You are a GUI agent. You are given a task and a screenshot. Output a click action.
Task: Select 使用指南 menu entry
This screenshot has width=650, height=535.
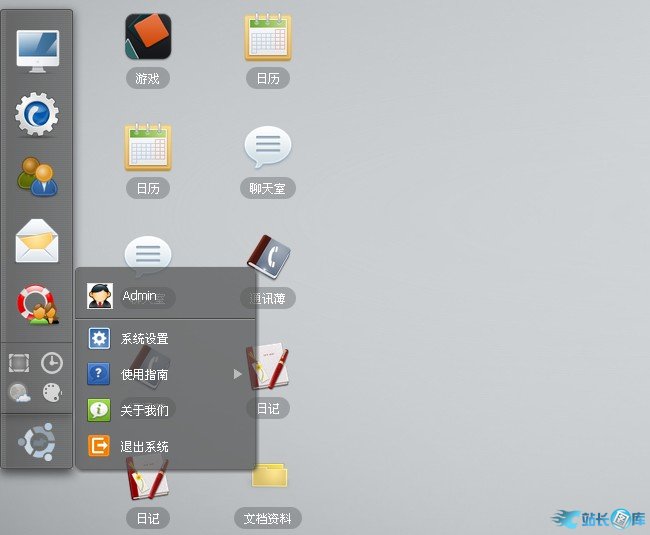tap(144, 374)
